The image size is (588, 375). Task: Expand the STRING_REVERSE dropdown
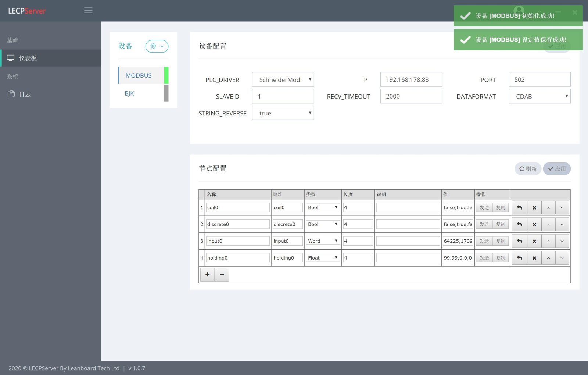(283, 113)
